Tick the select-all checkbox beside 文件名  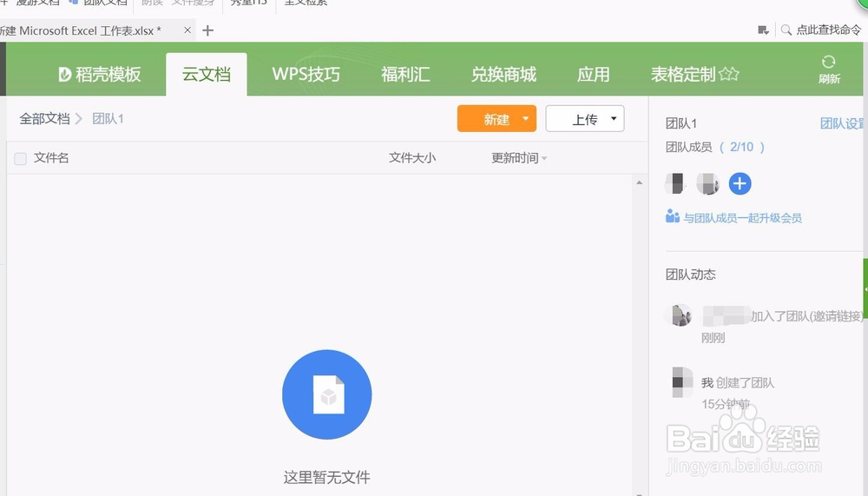21,158
